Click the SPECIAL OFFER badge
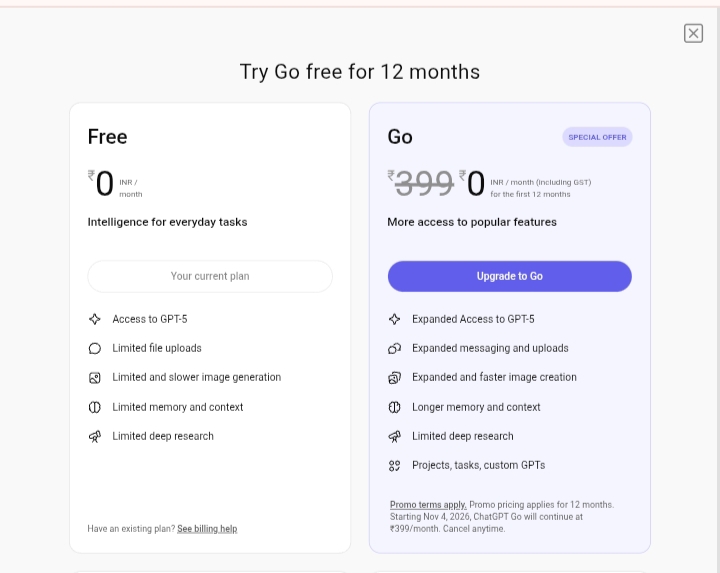The width and height of the screenshot is (720, 573). 597,137
